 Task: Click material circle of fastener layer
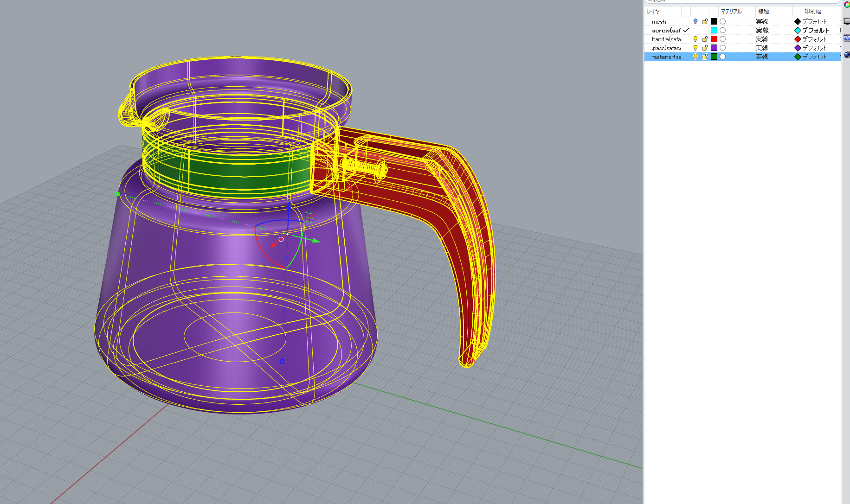tap(723, 57)
